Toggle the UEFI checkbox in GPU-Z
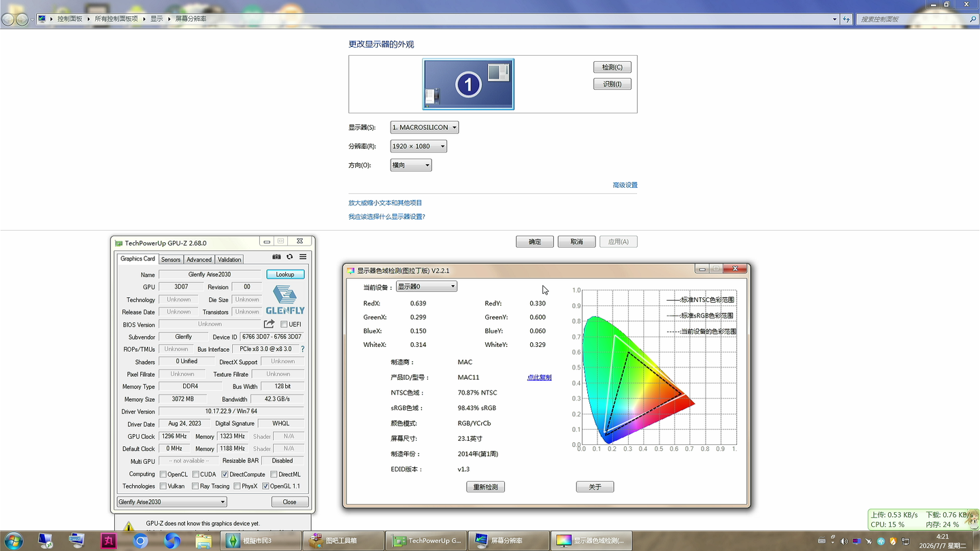The height and width of the screenshot is (551, 980). click(x=284, y=324)
